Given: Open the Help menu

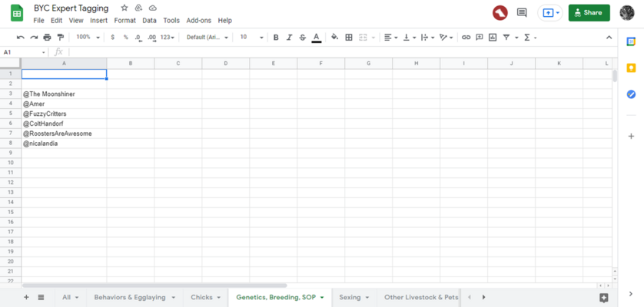Looking at the screenshot, I should pyautogui.click(x=224, y=21).
